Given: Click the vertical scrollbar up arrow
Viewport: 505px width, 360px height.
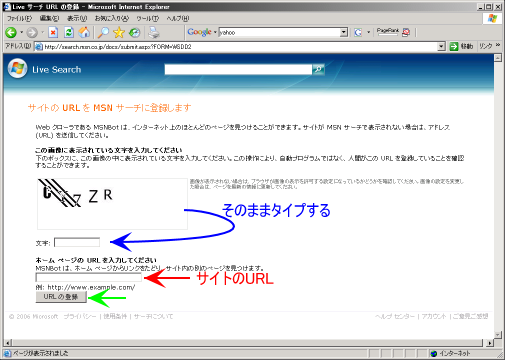Looking at the screenshot, I should (x=498, y=58).
